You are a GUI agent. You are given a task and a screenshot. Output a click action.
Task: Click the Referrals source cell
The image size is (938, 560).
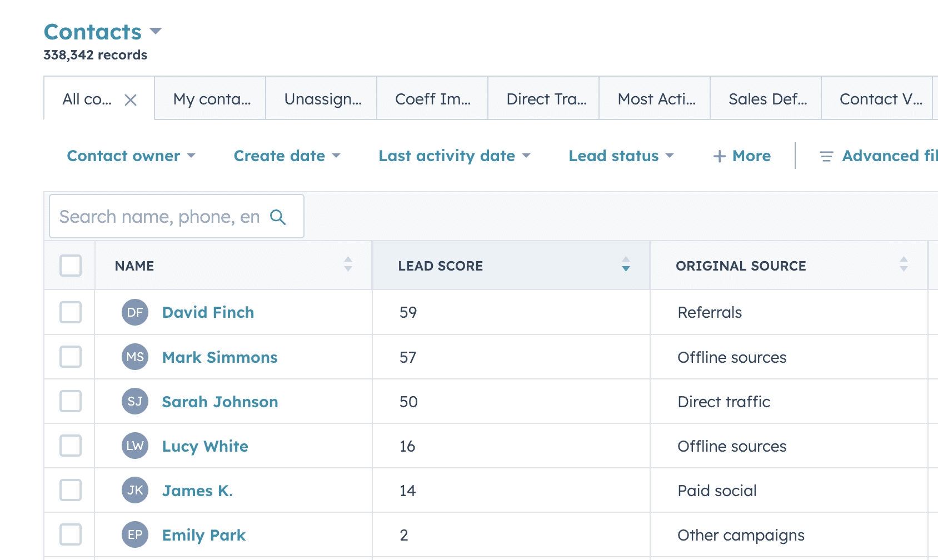[x=710, y=312]
